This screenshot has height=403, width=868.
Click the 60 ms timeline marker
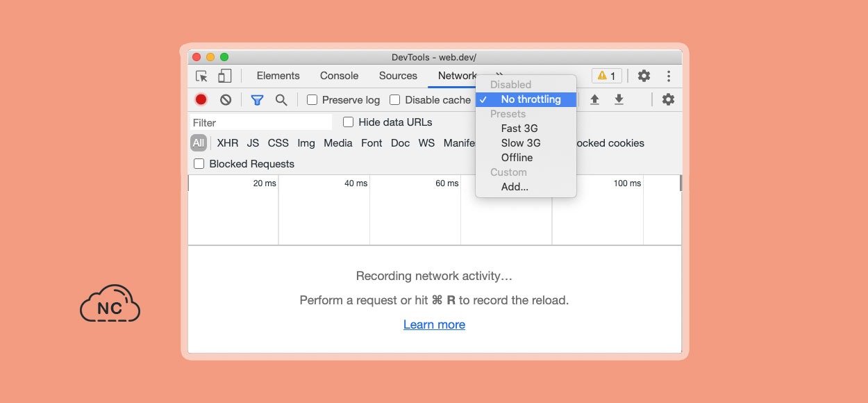coord(447,183)
